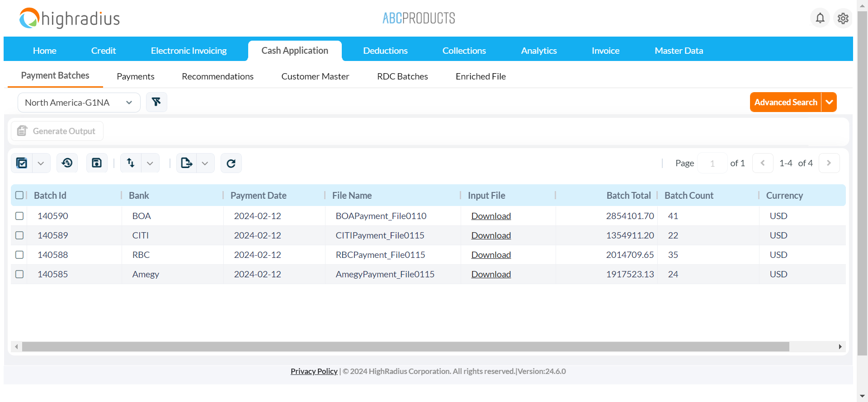Image resolution: width=868 pixels, height=402 pixels.
Task: Select the checkbox for batch 140588
Action: tap(19, 255)
